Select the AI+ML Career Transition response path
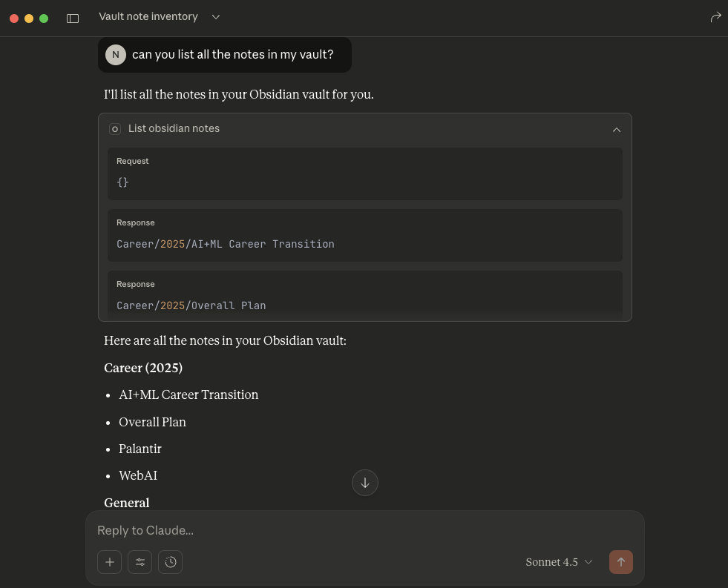 coord(226,244)
